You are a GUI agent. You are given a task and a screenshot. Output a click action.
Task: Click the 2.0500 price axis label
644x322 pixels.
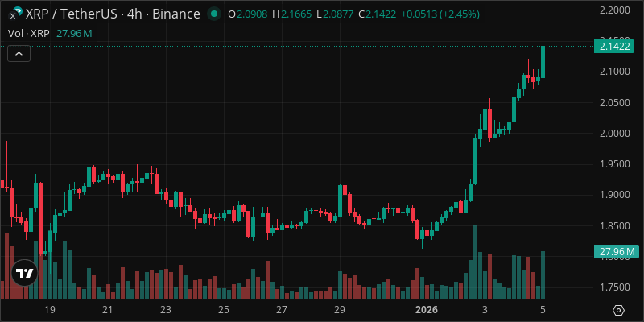(x=615, y=103)
